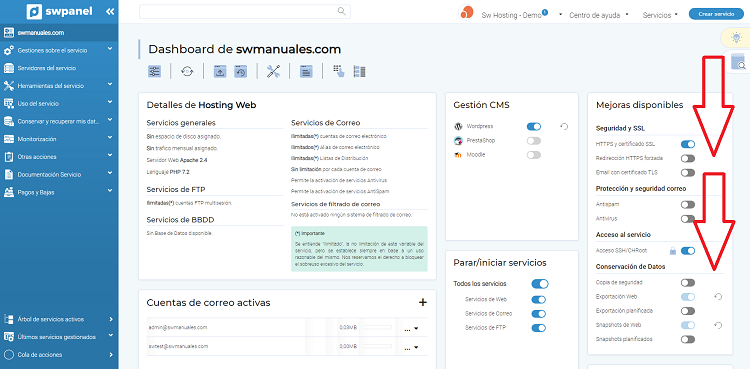Click the usage bar for swtest@swmanuales.com
Image resolution: width=750 pixels, height=369 pixels.
coord(377,346)
